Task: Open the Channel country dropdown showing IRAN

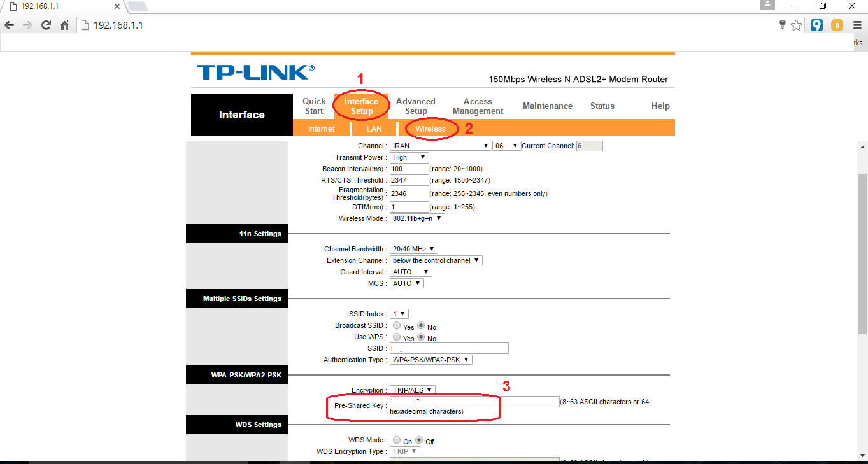Action: [440, 146]
